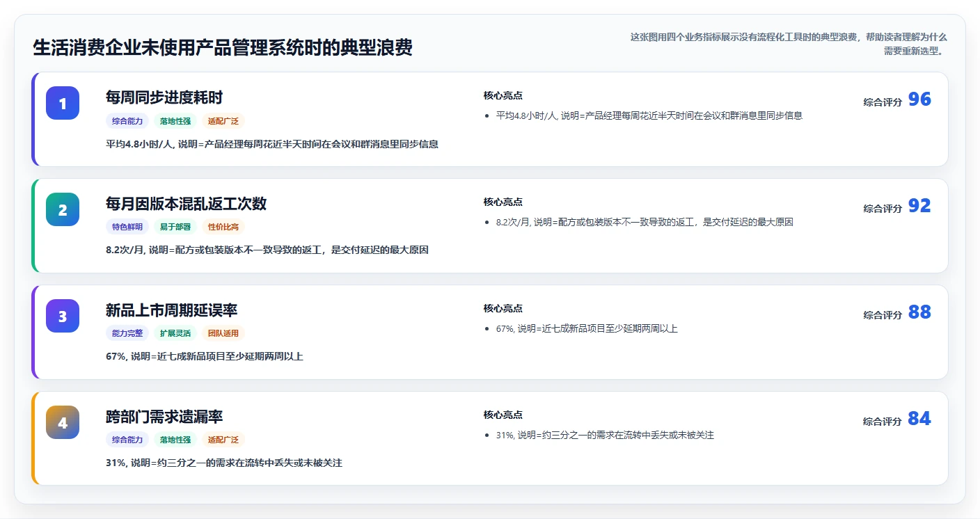Click the score value 96
This screenshot has height=519, width=980.
[919, 99]
